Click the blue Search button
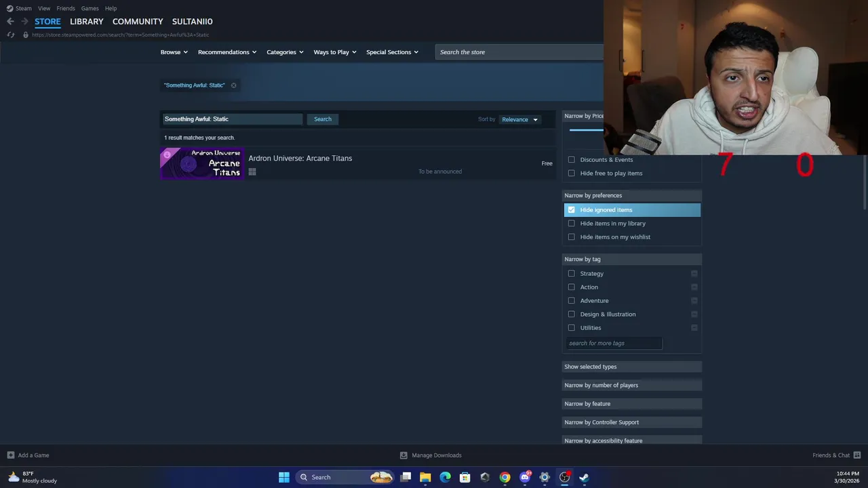Screen dimensions: 868x488 click(323, 119)
